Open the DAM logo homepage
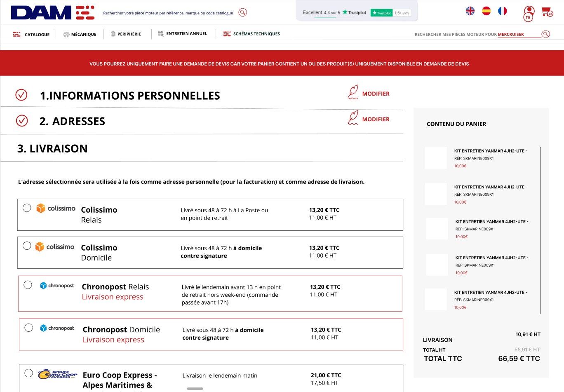 pyautogui.click(x=53, y=13)
